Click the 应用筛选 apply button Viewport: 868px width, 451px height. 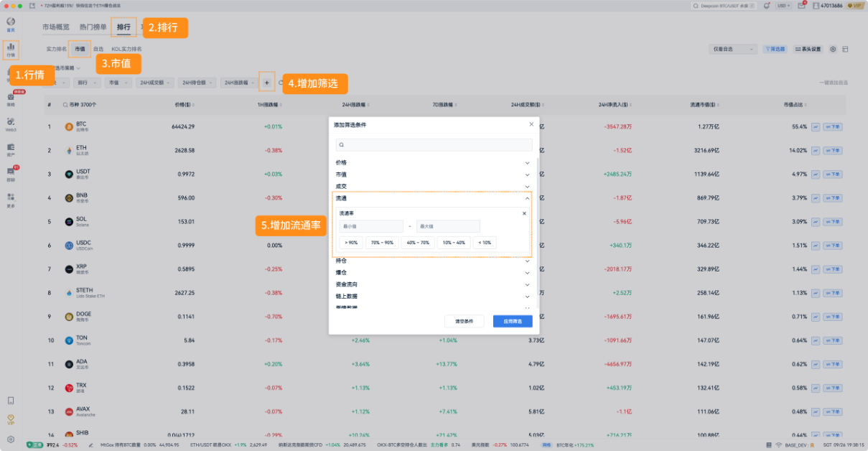click(x=513, y=321)
